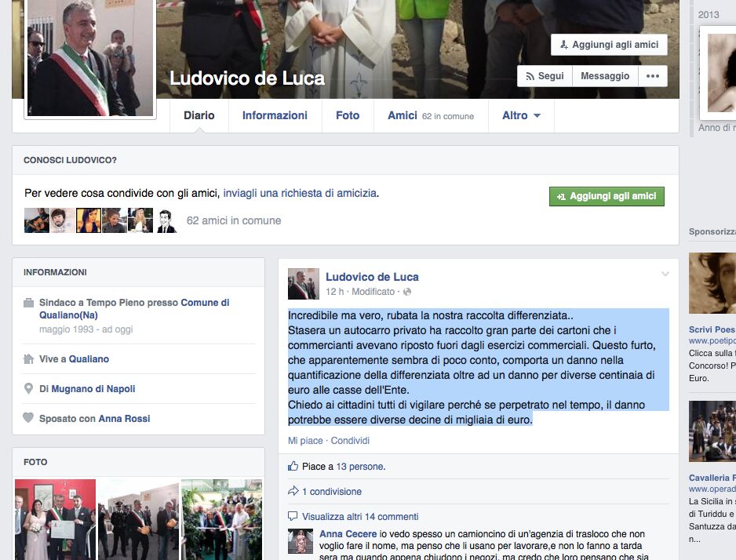Send a message via Messaggio button

coord(605,76)
